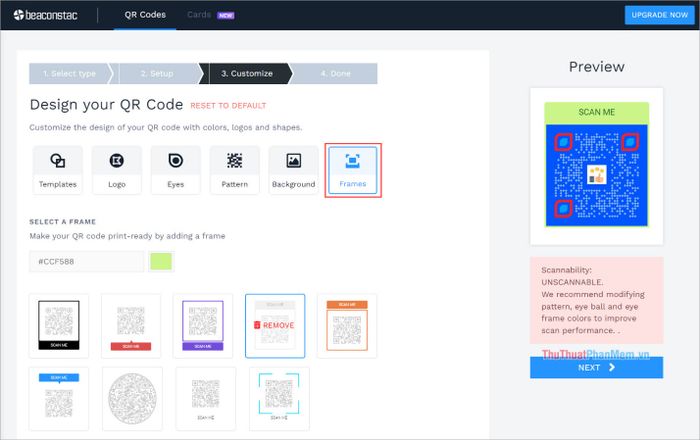Click the 'Design your QR Code' heading
The image size is (700, 440).
click(106, 104)
